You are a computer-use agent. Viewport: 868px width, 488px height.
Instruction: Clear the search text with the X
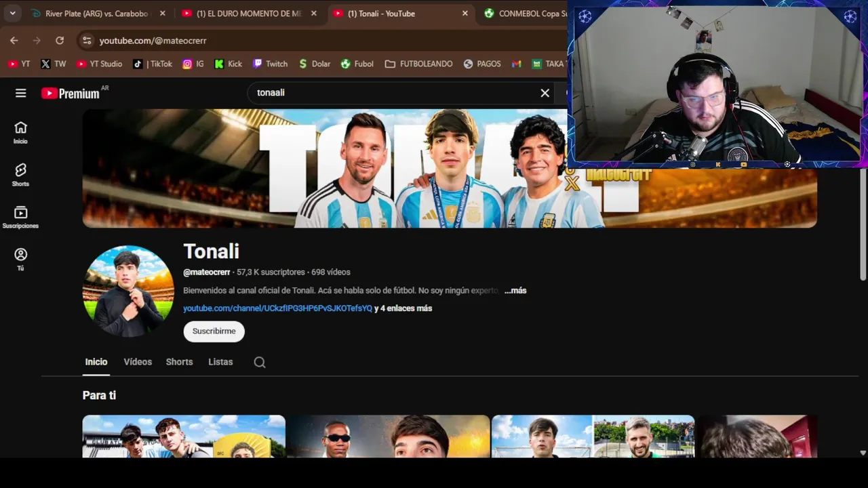(x=545, y=93)
